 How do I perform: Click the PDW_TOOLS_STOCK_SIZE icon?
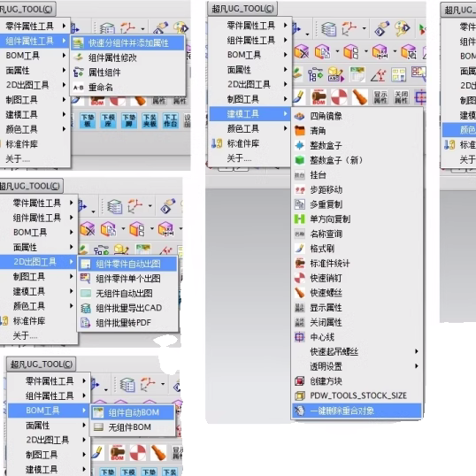[300, 395]
